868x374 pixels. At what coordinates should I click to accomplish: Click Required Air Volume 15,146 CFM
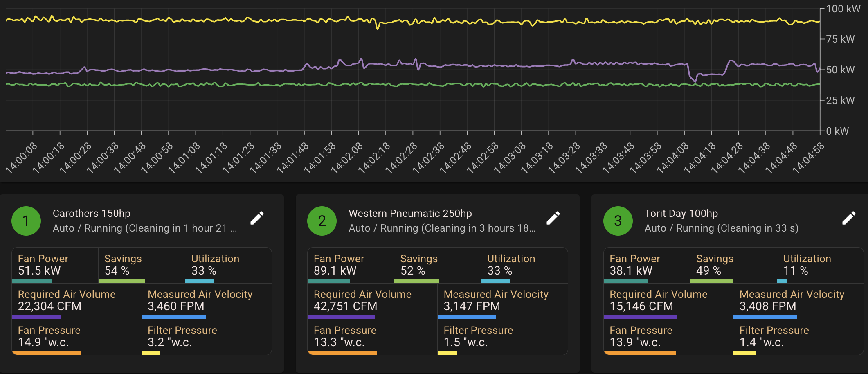click(x=668, y=301)
